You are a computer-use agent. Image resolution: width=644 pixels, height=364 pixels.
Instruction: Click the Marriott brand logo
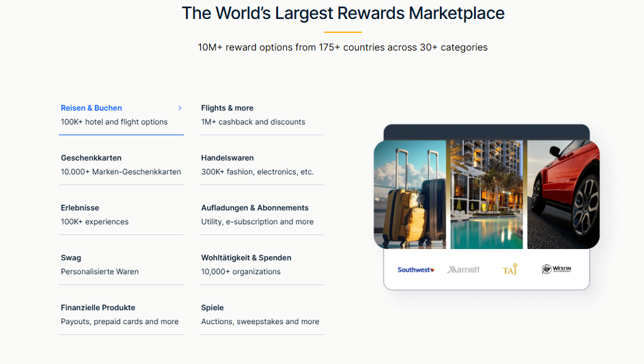[x=463, y=270]
